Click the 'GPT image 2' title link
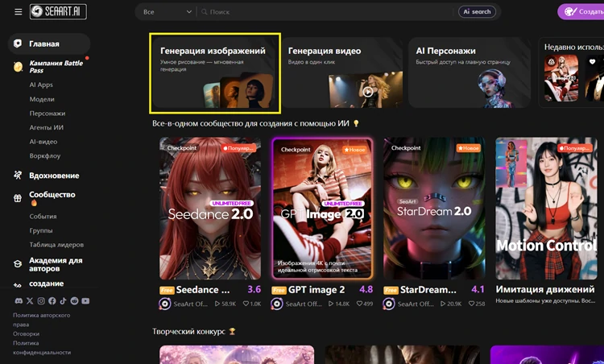This screenshot has width=604, height=364. tap(316, 290)
